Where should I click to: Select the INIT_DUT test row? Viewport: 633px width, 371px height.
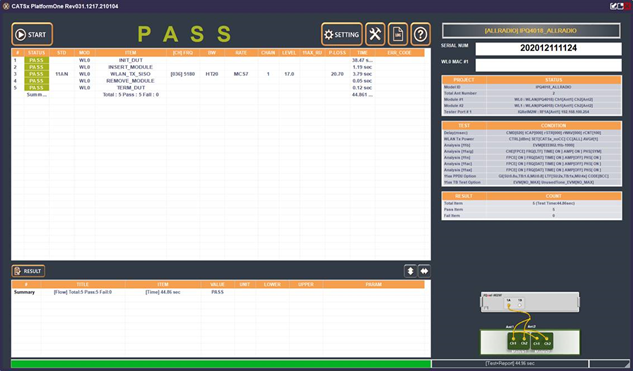(x=218, y=60)
